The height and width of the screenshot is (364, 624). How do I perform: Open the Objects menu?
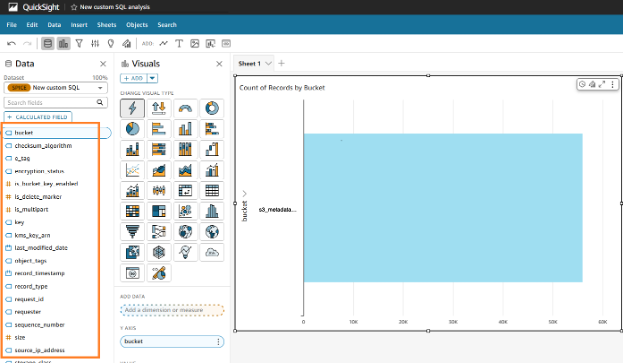click(137, 25)
